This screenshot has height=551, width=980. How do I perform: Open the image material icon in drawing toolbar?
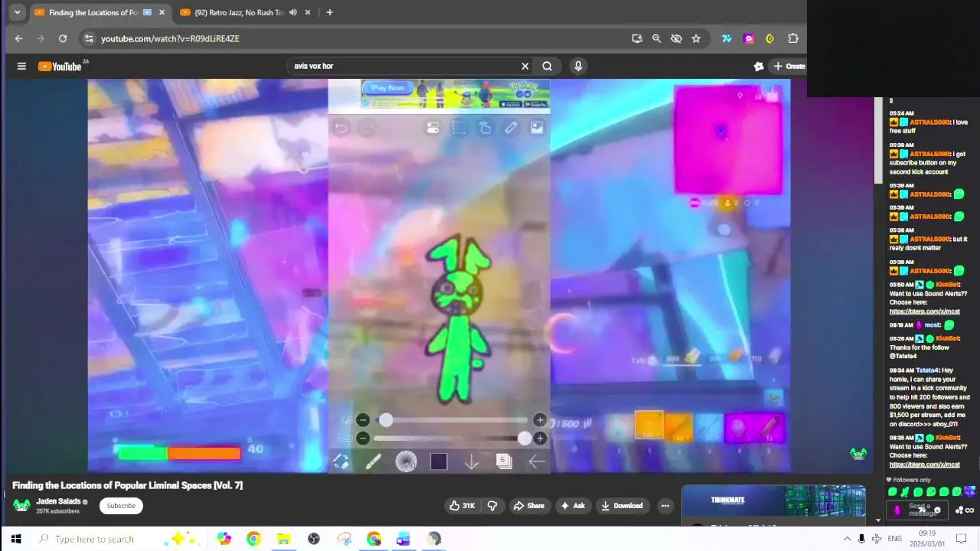[x=537, y=128]
